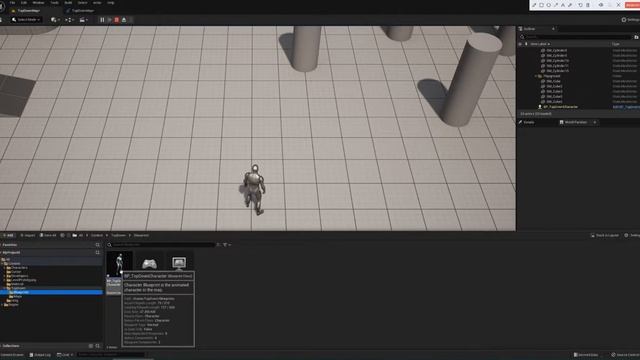Open the Output Log
Screen dimensions: 640x360
pos(40,355)
